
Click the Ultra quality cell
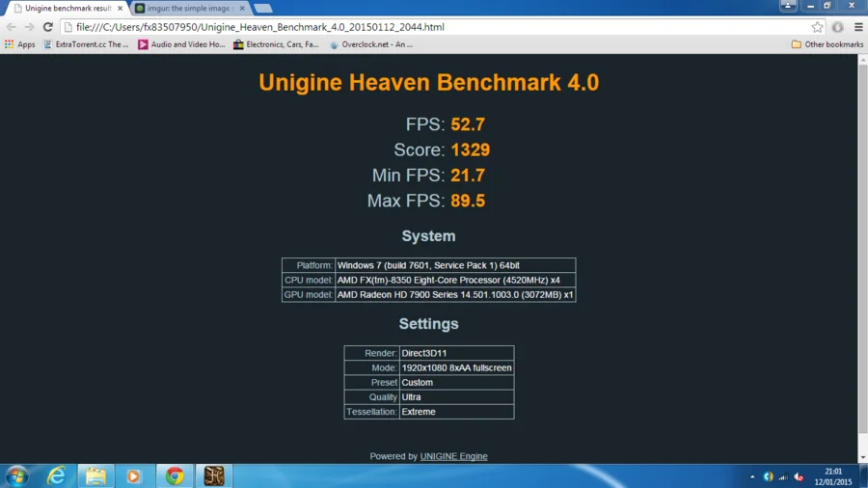457,396
